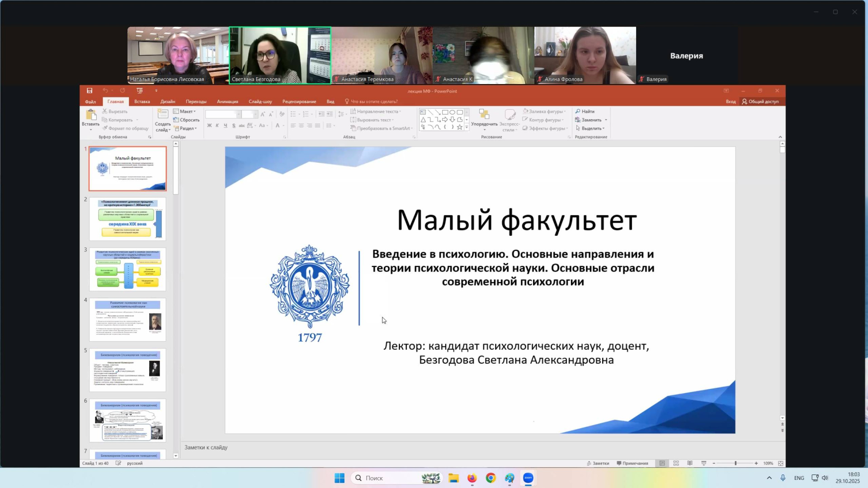Open reading view from status bar
Image resolution: width=868 pixels, height=488 pixels.
click(x=690, y=464)
